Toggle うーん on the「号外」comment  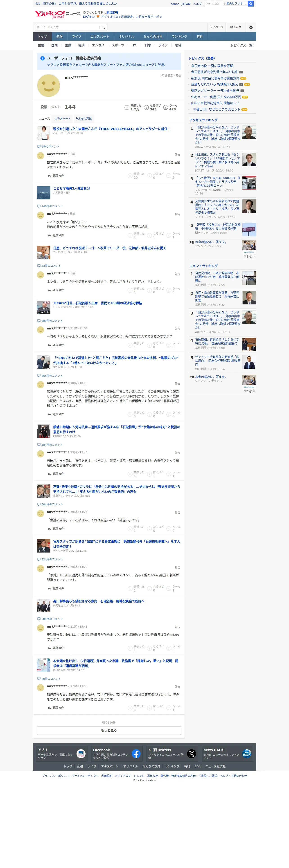click(x=174, y=588)
